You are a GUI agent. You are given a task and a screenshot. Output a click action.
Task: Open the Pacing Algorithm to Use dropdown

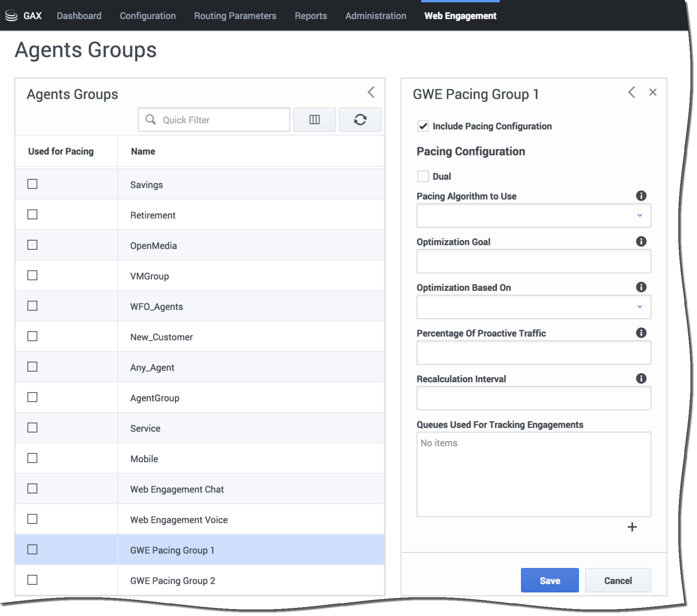[x=534, y=215]
